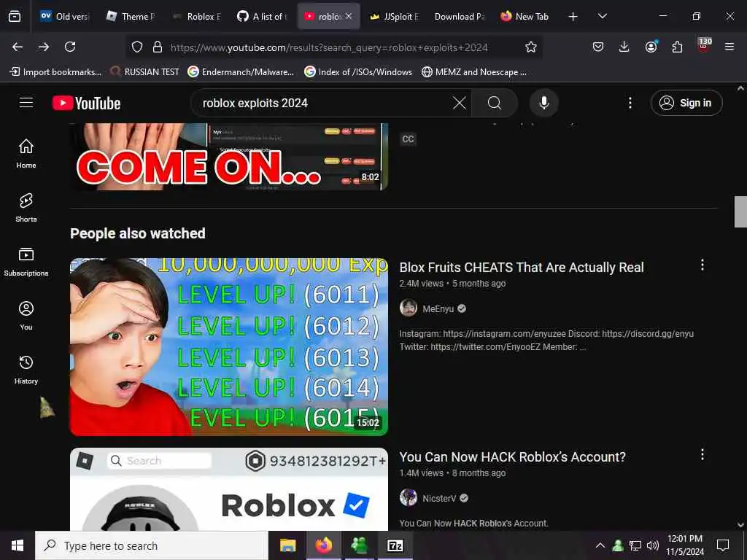Open Blox Fruits CHEATS That Are Actually Real title
Viewport: 747px width, 560px height.
522,267
